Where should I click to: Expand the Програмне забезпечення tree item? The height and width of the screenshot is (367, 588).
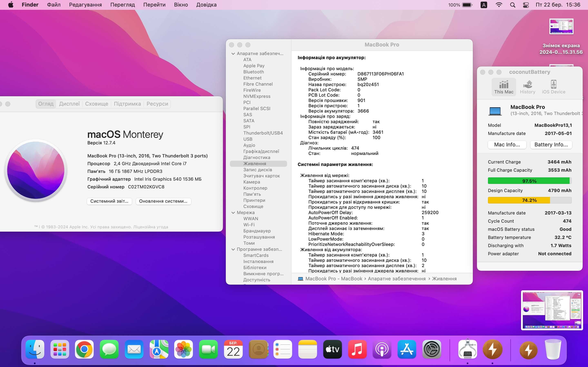pyautogui.click(x=233, y=249)
